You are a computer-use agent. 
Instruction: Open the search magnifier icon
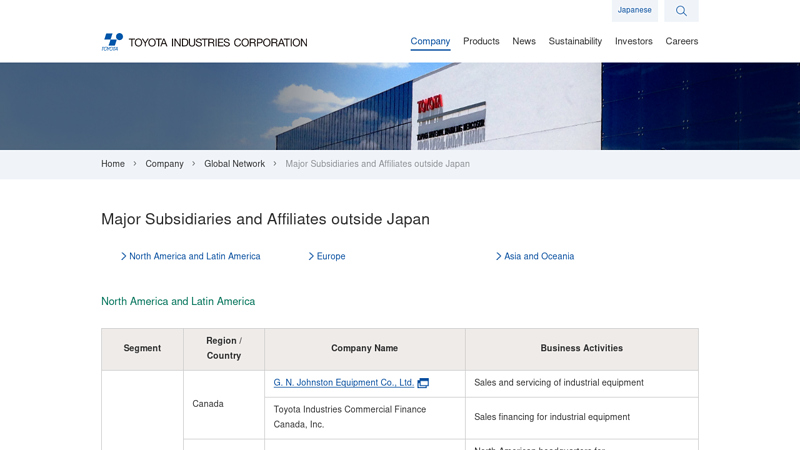coord(681,11)
